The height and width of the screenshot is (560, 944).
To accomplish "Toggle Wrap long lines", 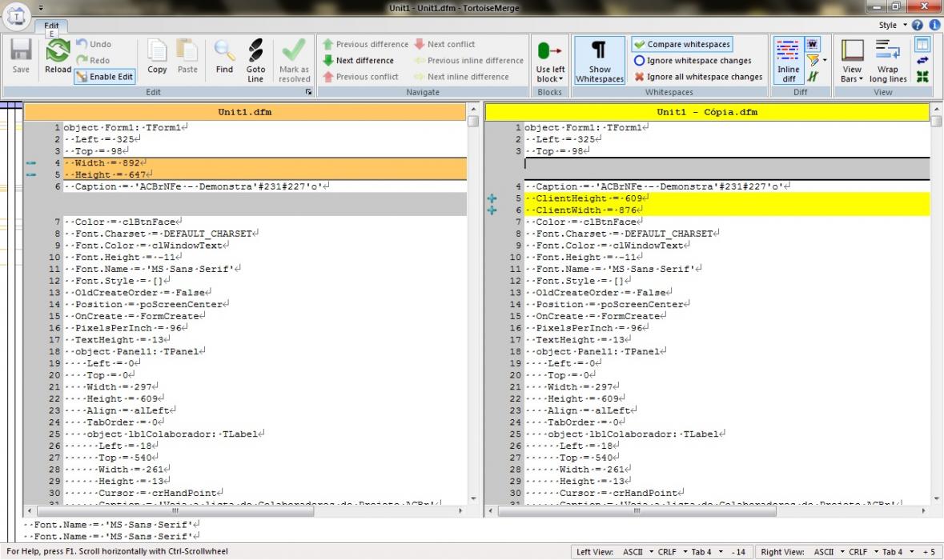I will tap(888, 60).
